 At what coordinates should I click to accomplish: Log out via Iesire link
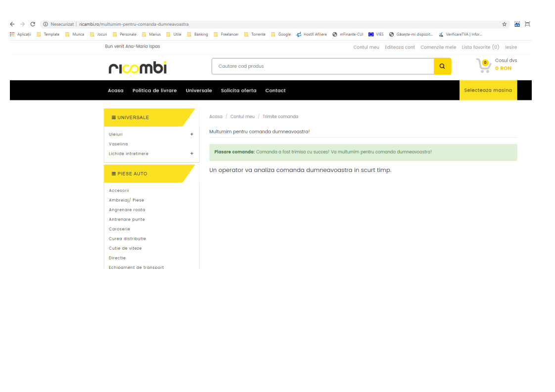point(511,47)
